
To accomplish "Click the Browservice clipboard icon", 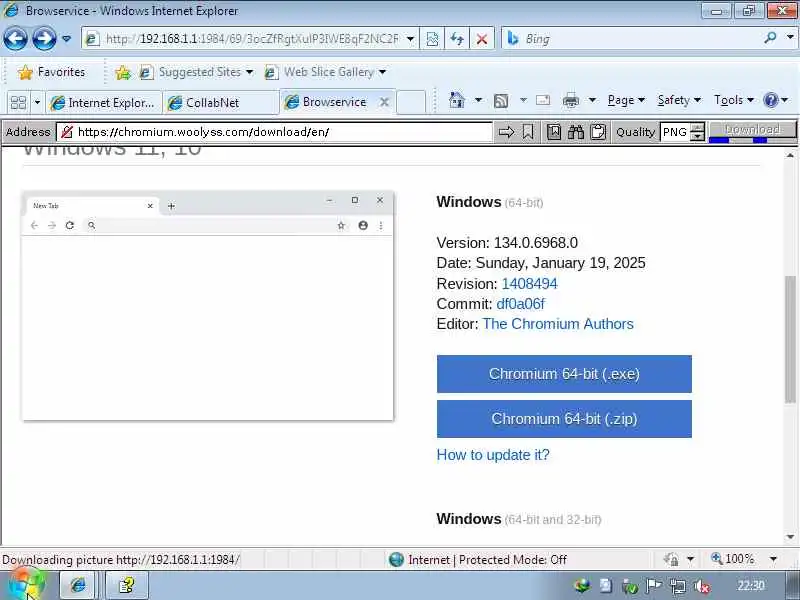I will tap(598, 132).
